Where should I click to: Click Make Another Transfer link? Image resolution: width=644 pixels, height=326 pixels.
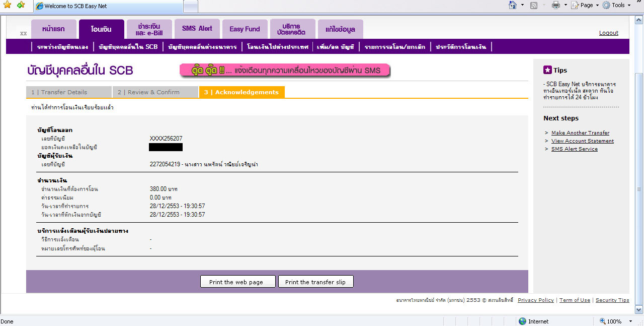coord(580,133)
